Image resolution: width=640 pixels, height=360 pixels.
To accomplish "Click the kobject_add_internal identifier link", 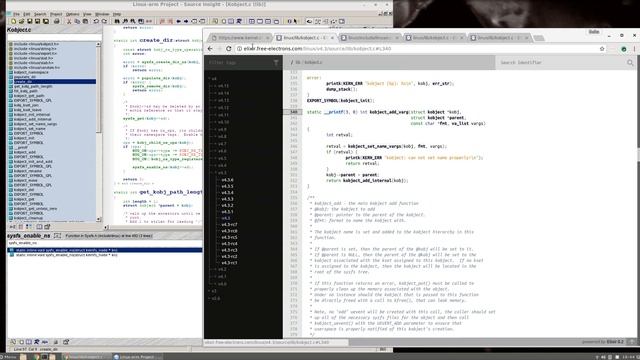I will click(x=367, y=180).
